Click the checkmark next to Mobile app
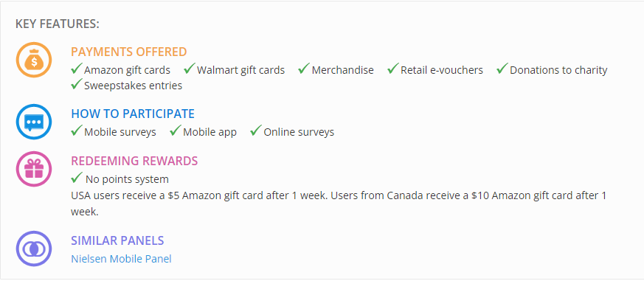 tap(176, 131)
